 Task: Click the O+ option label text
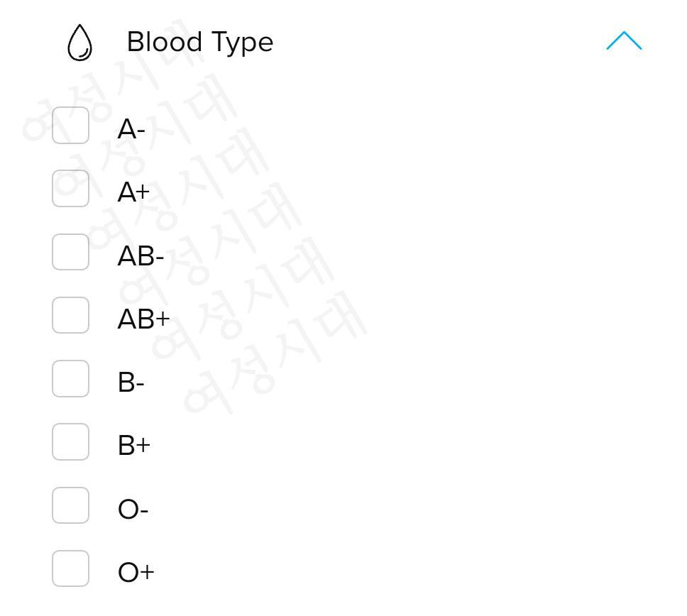[136, 573]
